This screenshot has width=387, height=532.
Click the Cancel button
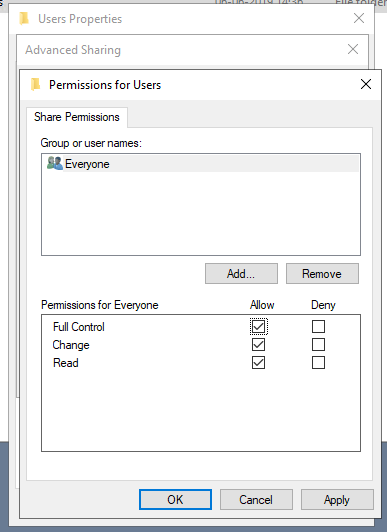[256, 499]
